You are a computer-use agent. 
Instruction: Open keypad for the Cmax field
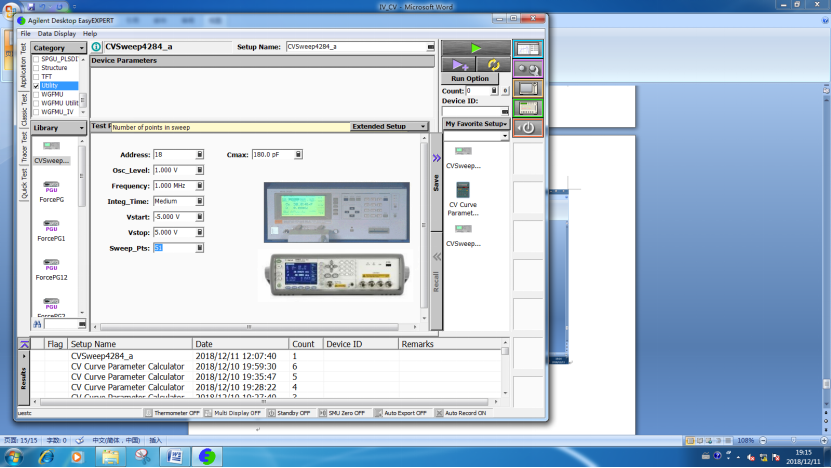coord(298,154)
